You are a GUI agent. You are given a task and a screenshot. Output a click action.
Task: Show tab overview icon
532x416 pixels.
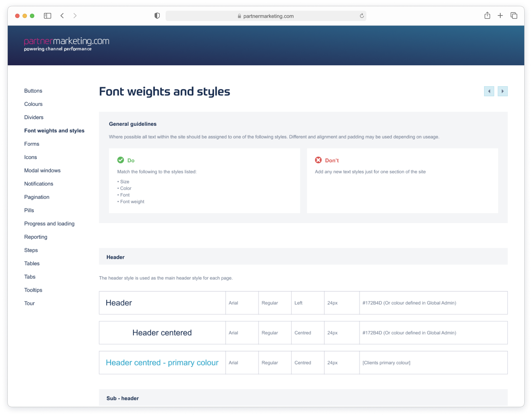(514, 15)
